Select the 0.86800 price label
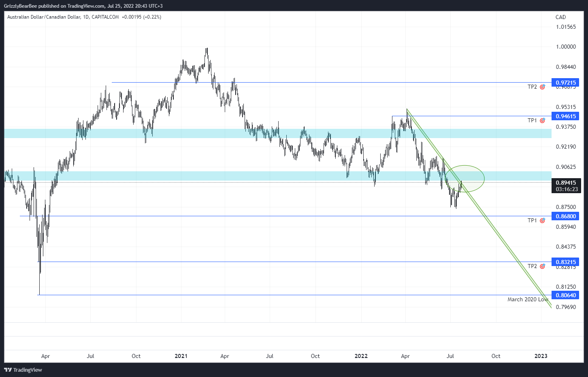This screenshot has width=588, height=377. click(x=565, y=216)
